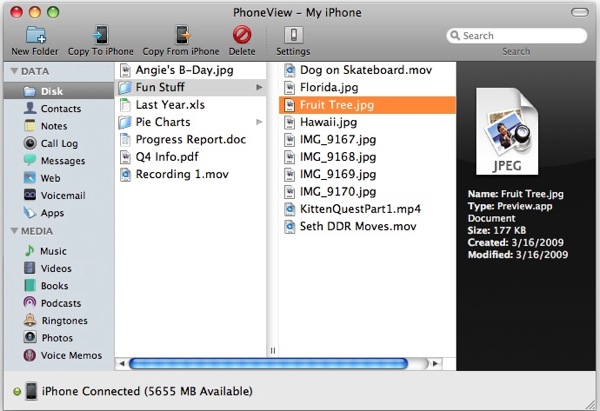Select Angie's B-Day.jpg file
The image size is (600, 411).
click(x=190, y=70)
